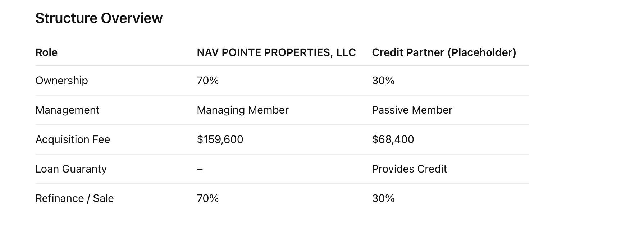Select the Loan Guaranty row label
The height and width of the screenshot is (239, 644).
point(71,169)
